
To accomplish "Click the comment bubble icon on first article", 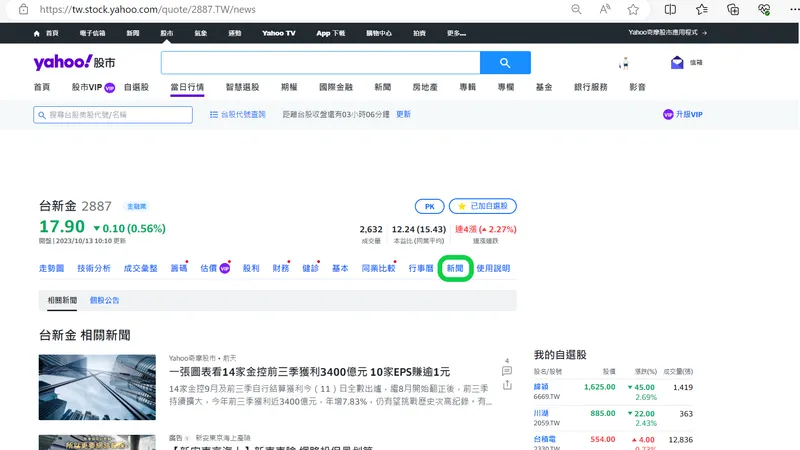I will coord(507,371).
